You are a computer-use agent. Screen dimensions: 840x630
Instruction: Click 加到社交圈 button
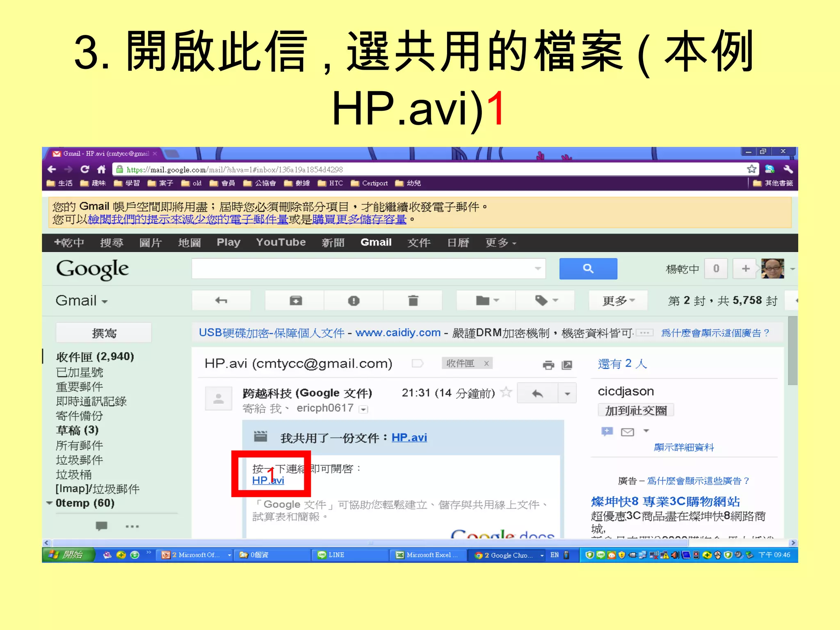click(x=636, y=411)
